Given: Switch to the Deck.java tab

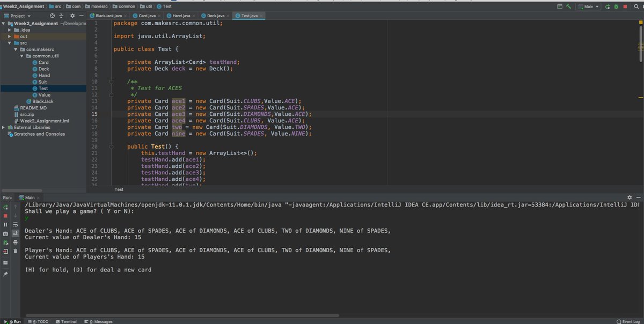Looking at the screenshot, I should coord(216,16).
